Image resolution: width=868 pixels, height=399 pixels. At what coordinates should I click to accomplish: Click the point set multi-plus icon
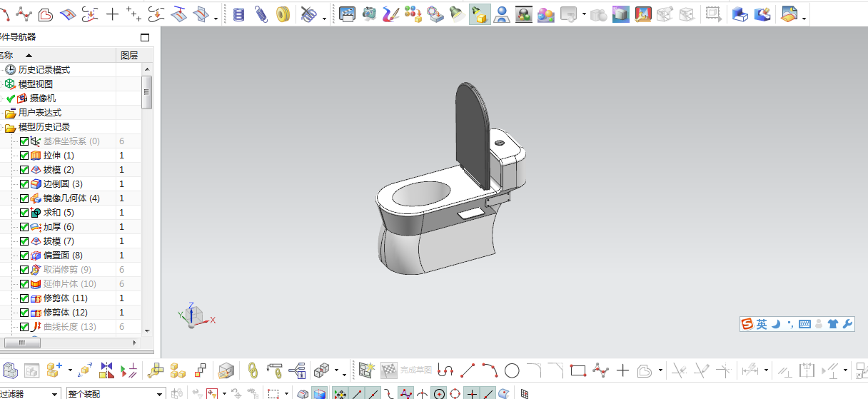pos(133,14)
